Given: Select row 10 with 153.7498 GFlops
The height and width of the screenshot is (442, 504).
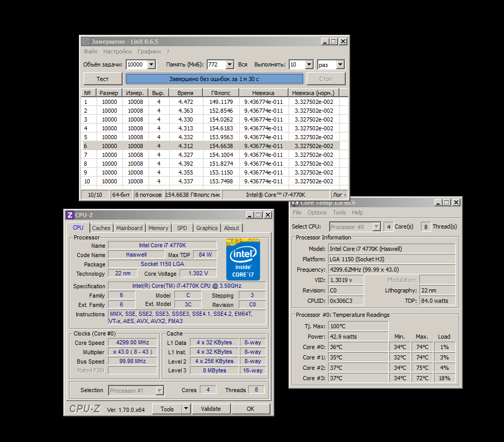Looking at the screenshot, I should click(x=211, y=181).
